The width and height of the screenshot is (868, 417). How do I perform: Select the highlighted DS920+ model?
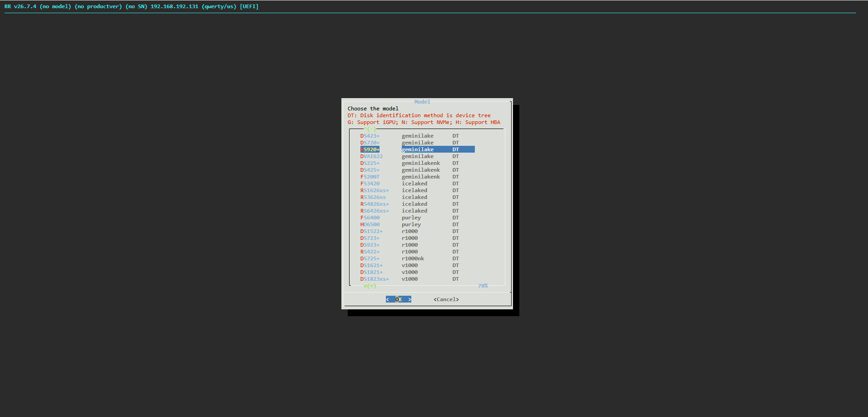pyautogui.click(x=418, y=149)
